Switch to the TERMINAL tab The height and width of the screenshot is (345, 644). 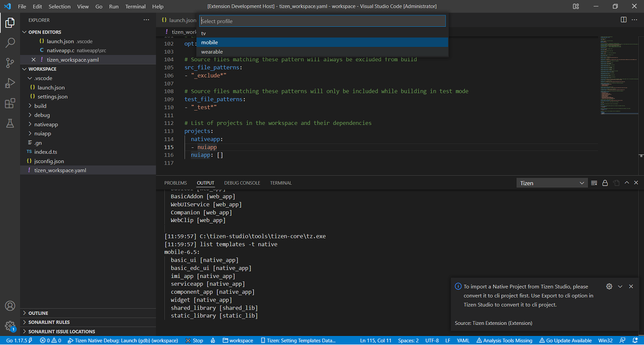(x=281, y=183)
